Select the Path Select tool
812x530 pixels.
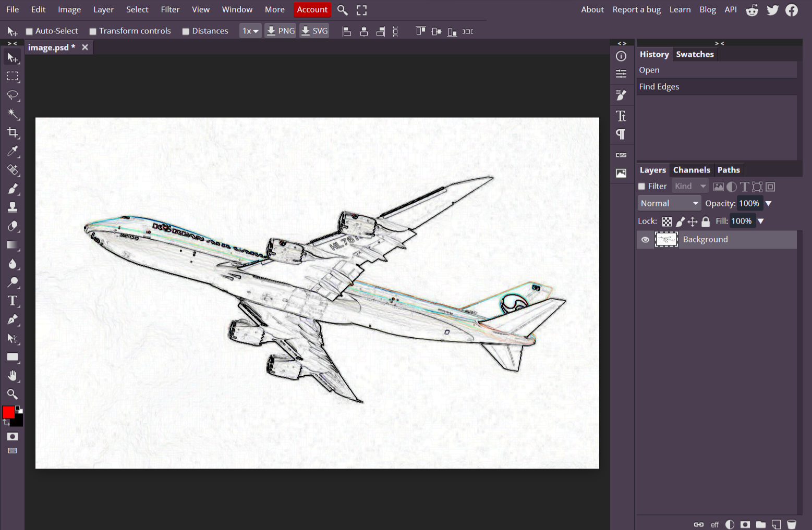pos(13,339)
